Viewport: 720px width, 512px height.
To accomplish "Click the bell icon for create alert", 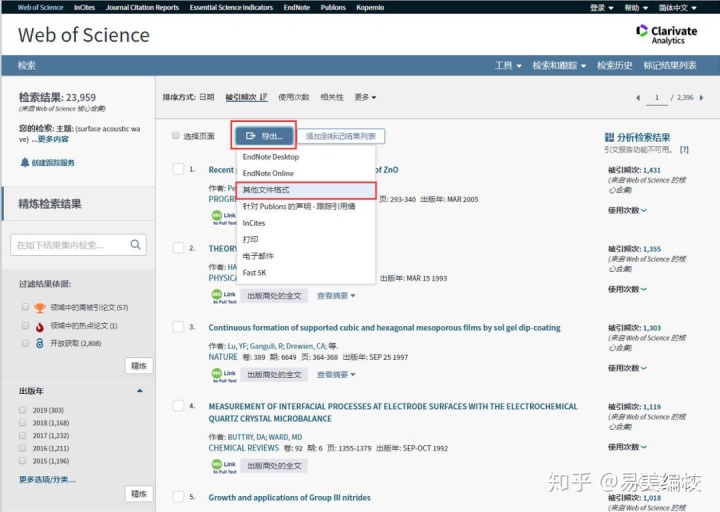I will [25, 162].
